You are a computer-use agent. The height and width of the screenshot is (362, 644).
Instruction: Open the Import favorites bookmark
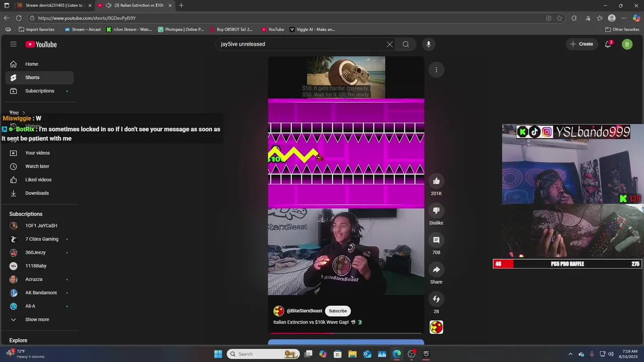click(36, 30)
